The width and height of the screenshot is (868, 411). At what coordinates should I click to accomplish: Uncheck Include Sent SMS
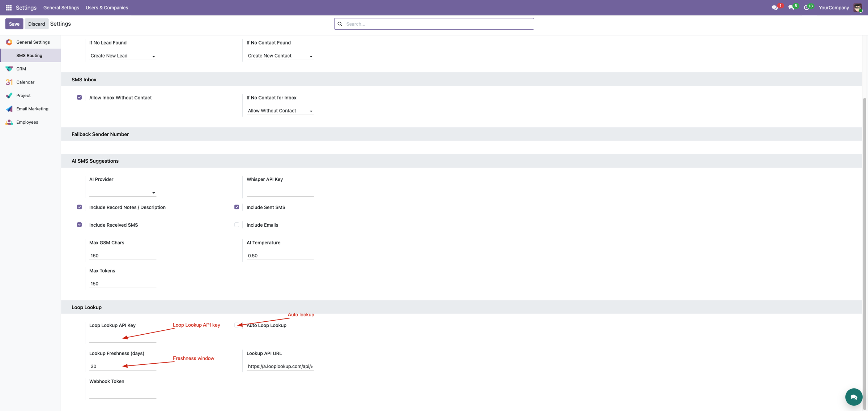[237, 207]
